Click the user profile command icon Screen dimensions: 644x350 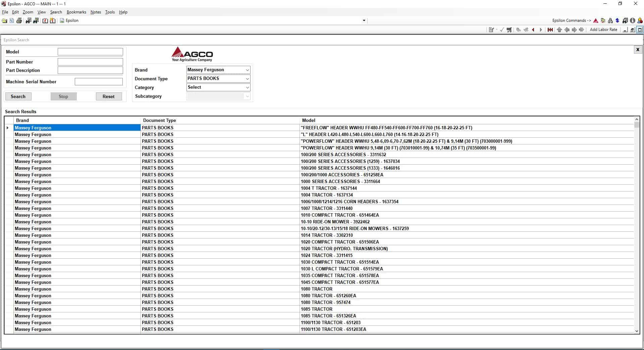pyautogui.click(x=640, y=21)
